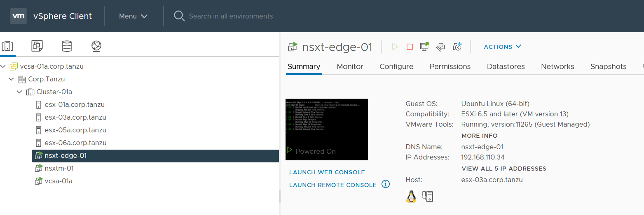The image size is (644, 215).
Task: Click the Ubuntu Linux (64-bit) value
Action: (x=495, y=104)
